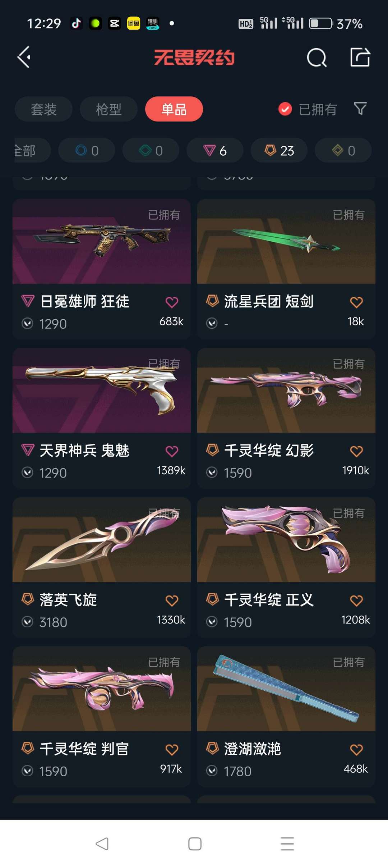
Task: Favorite 日冕雄师 狂徒 with heart icon
Action: pyautogui.click(x=172, y=302)
